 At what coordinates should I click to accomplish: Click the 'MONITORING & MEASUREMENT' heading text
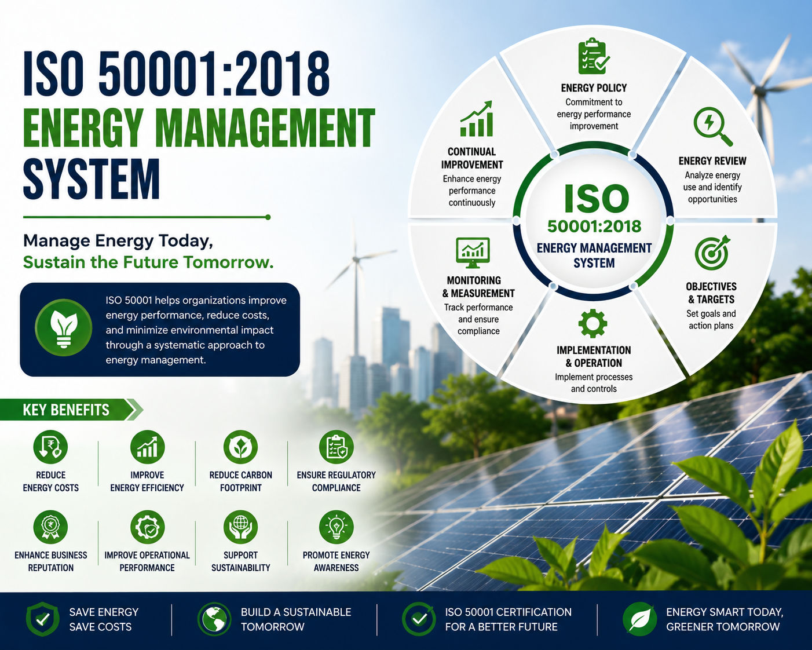tap(478, 287)
